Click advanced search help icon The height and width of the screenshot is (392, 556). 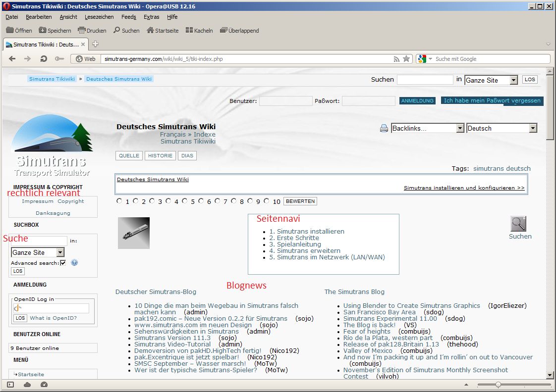pyautogui.click(x=74, y=263)
